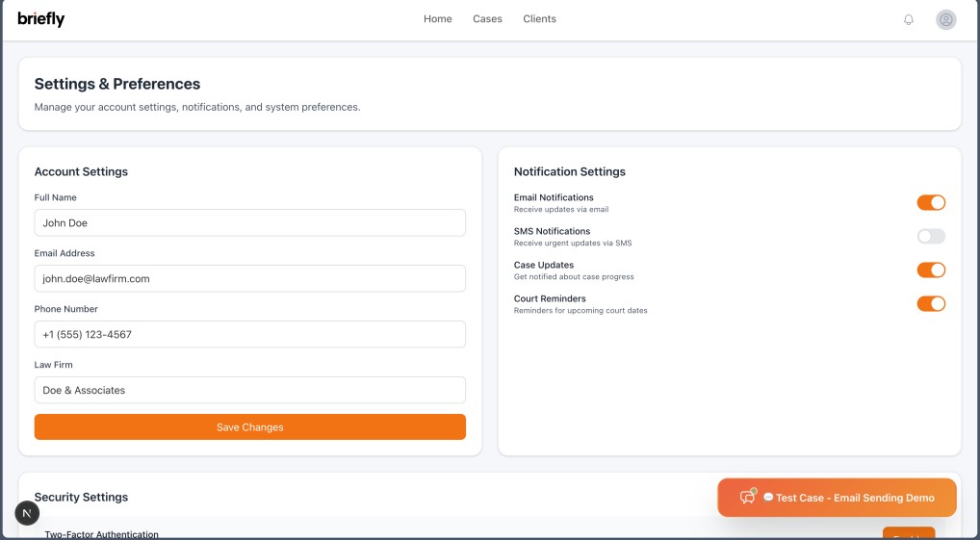Click the chat bubble icon in Test Case widget
Image resolution: width=980 pixels, height=540 pixels.
pyautogui.click(x=747, y=497)
